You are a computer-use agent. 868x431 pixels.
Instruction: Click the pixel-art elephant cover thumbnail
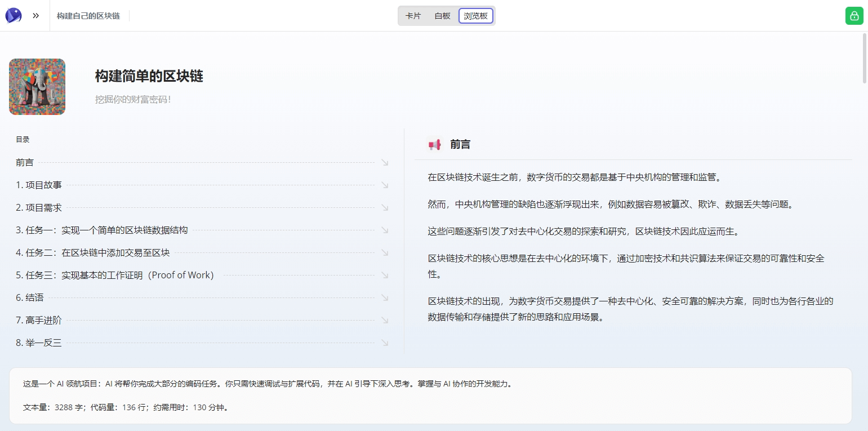point(37,86)
